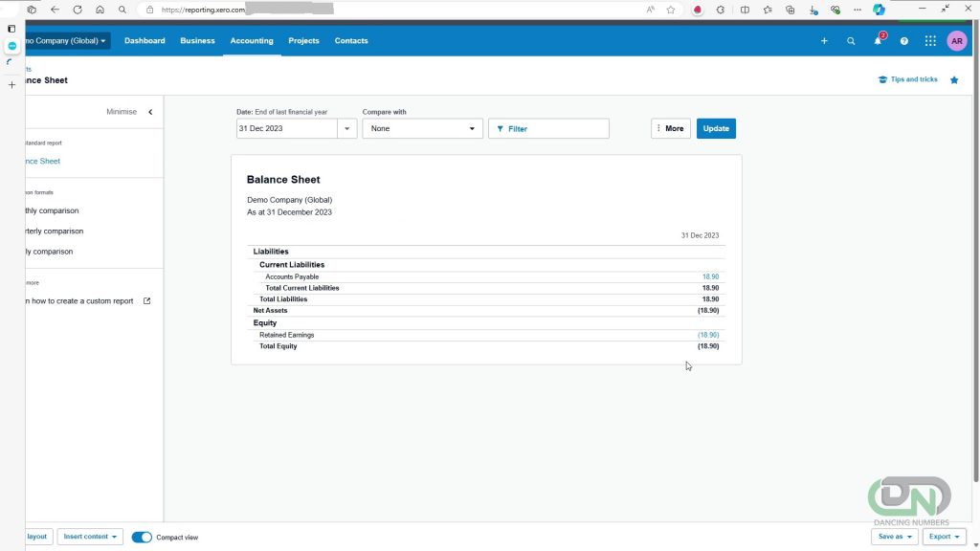Open the Projects menu
The image size is (980, 551).
click(x=303, y=40)
